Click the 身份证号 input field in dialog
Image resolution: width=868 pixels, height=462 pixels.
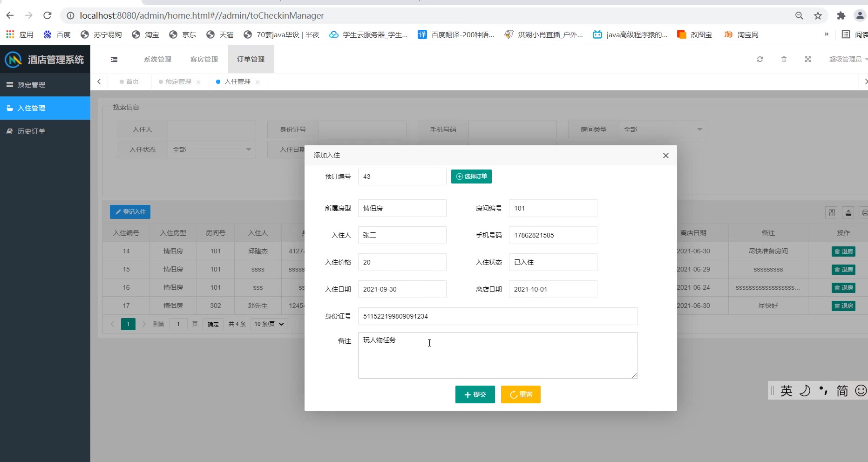(497, 316)
